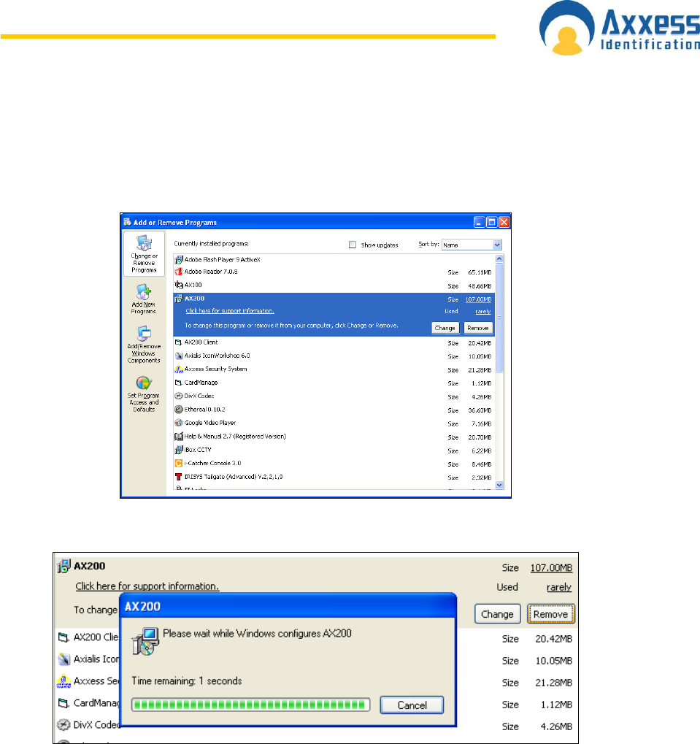Image resolution: width=700 pixels, height=744 pixels.
Task: Click the AX200 icon in program list
Action: [x=179, y=299]
